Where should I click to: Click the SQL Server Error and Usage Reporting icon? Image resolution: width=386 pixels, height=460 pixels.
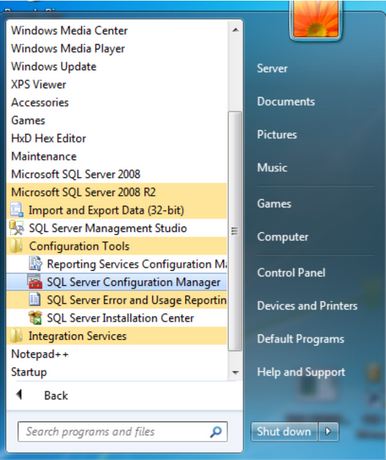click(x=35, y=300)
